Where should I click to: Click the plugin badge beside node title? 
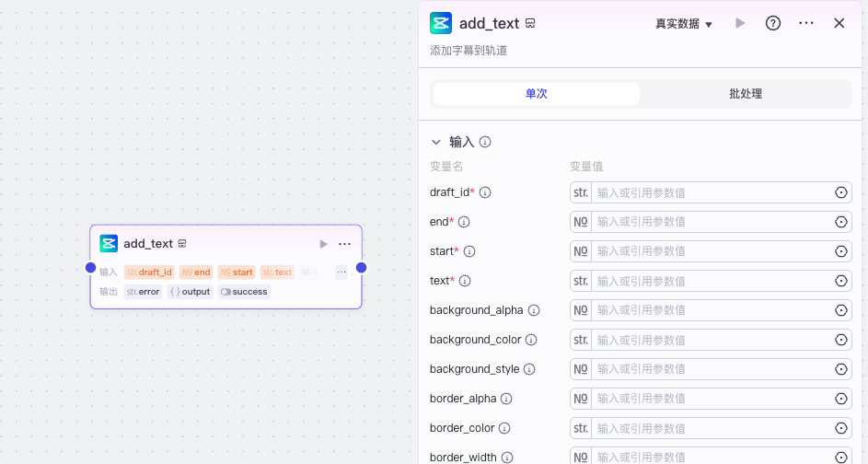pyautogui.click(x=182, y=244)
